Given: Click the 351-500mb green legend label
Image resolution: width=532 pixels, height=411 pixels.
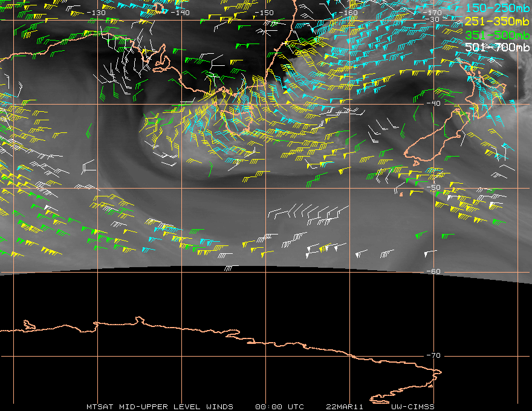Looking at the screenshot, I should point(498,35).
